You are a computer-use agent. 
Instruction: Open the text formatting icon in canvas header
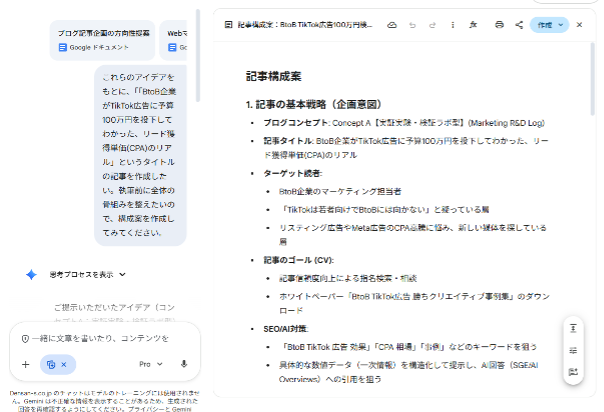[x=473, y=25]
